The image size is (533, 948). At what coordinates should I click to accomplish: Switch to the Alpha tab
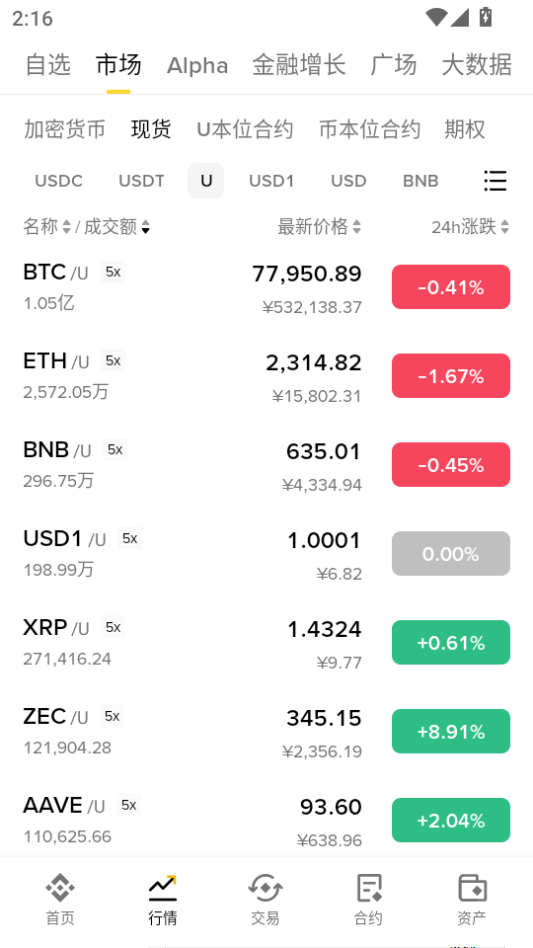coord(198,65)
